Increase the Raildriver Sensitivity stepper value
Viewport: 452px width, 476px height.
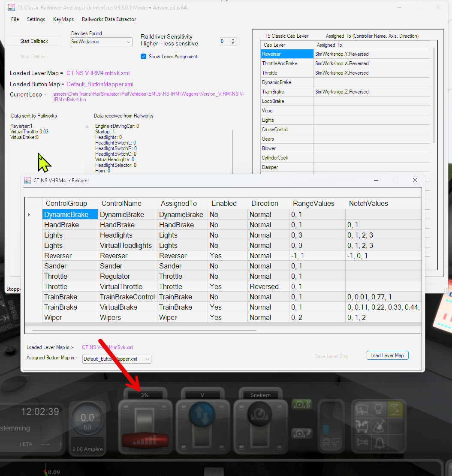click(x=233, y=40)
